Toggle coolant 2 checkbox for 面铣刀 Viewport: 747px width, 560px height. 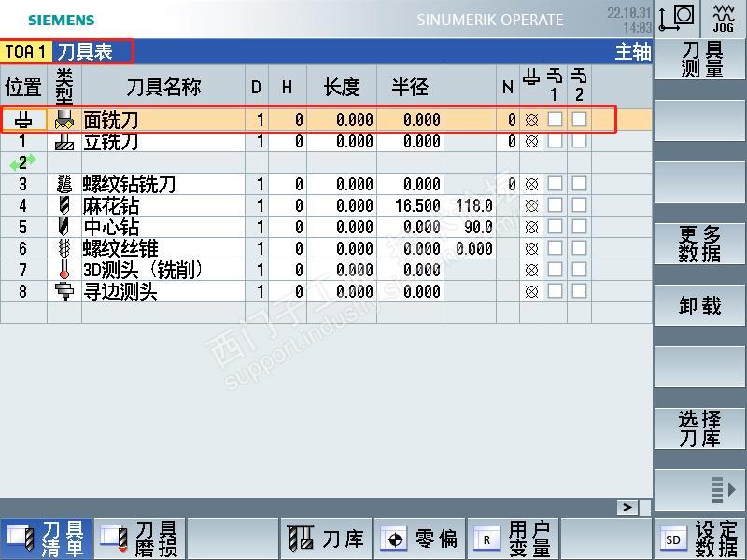(579, 119)
